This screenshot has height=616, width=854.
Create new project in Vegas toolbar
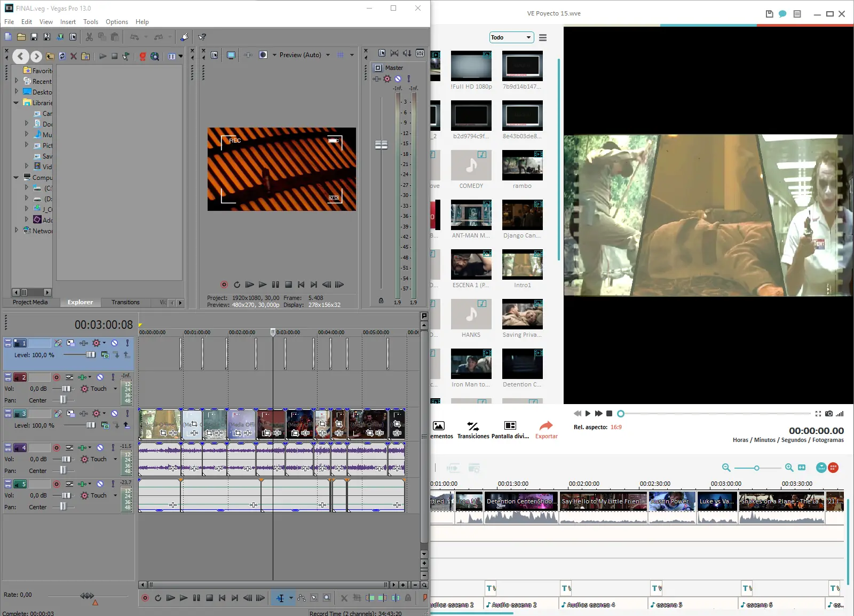(8, 37)
